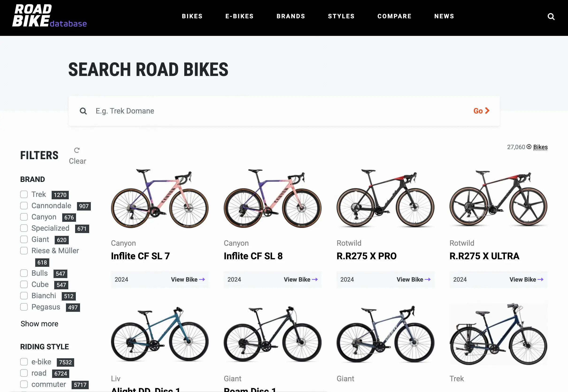
Task: Click the Inflite CF SL 7 arrow
Action: click(x=202, y=279)
